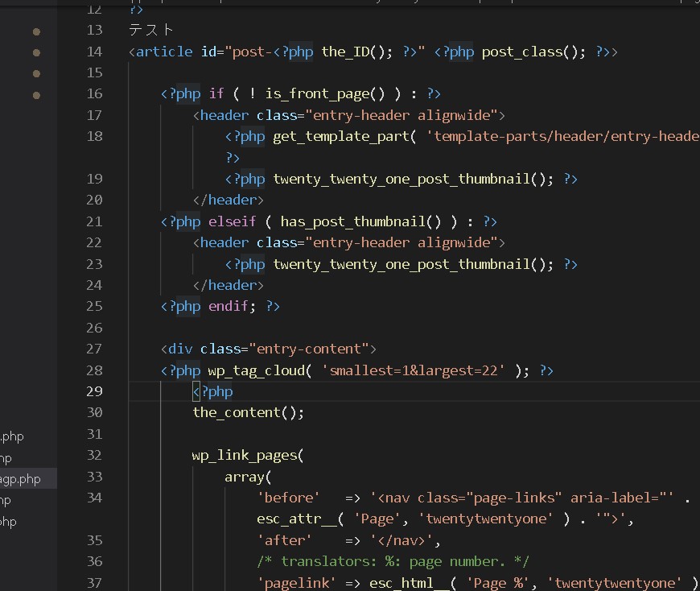Click the wp_link_pages function name
Viewport: 700px width, 591px height.
(244, 455)
